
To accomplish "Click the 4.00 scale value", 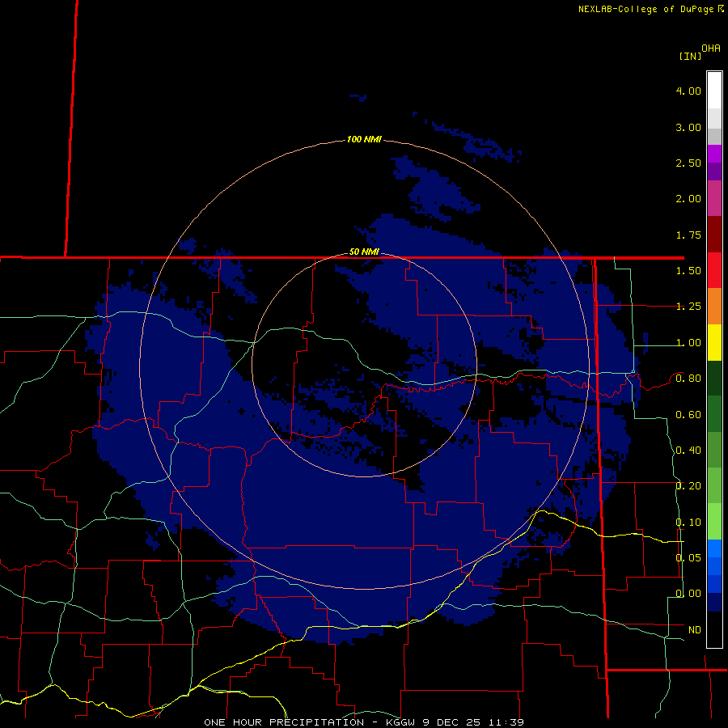I will coord(688,91).
